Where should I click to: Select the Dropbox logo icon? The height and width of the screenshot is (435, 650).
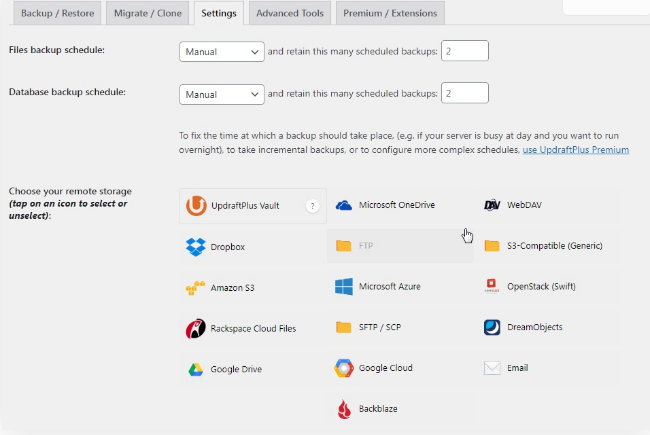coord(196,247)
